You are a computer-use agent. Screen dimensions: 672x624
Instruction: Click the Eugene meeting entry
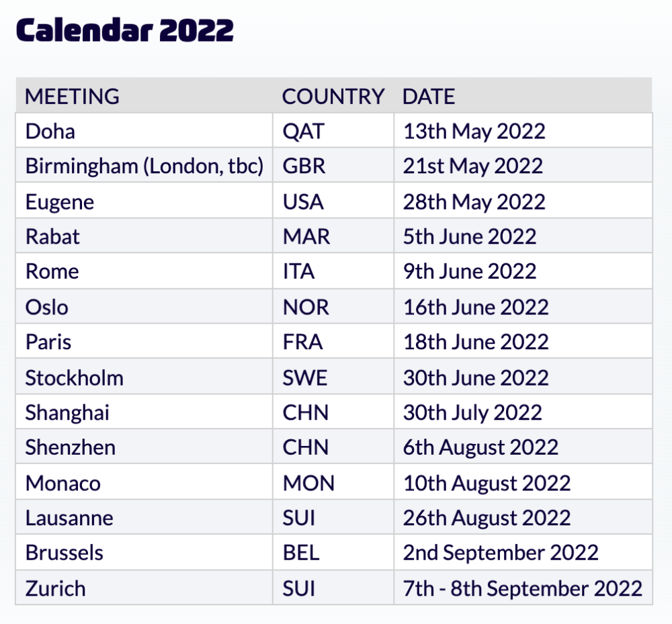[60, 202]
